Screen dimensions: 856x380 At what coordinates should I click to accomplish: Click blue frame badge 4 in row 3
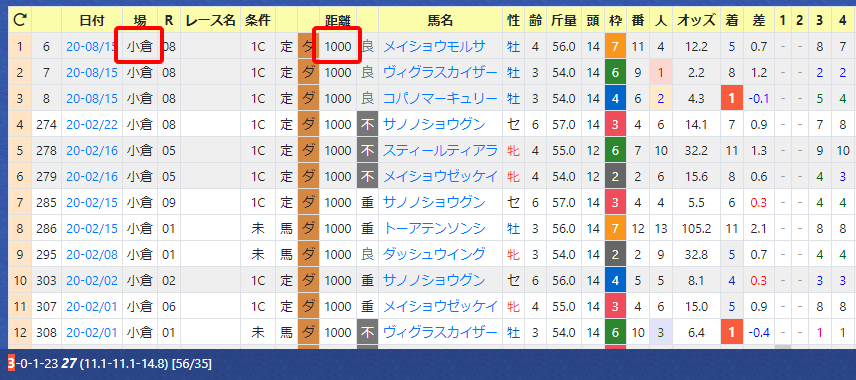pyautogui.click(x=615, y=98)
